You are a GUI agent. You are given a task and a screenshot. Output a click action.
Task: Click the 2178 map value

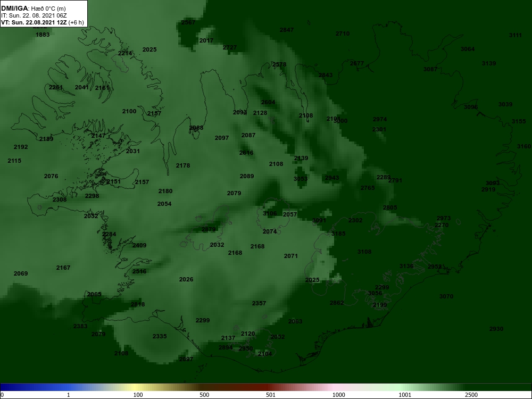183,165
